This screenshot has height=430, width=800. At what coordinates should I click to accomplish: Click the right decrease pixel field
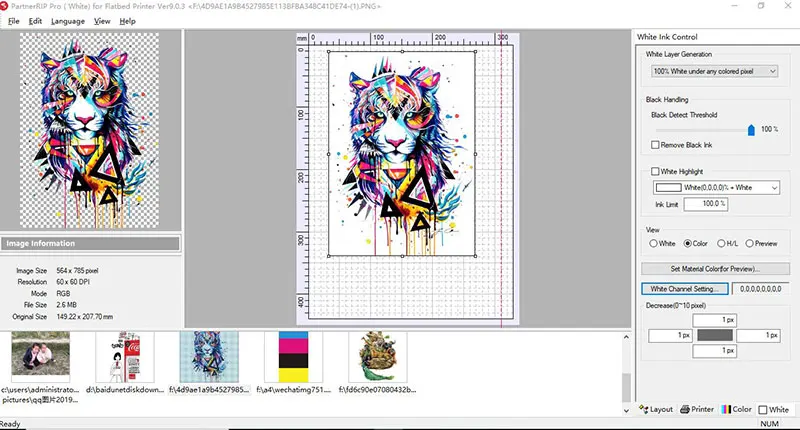point(758,335)
